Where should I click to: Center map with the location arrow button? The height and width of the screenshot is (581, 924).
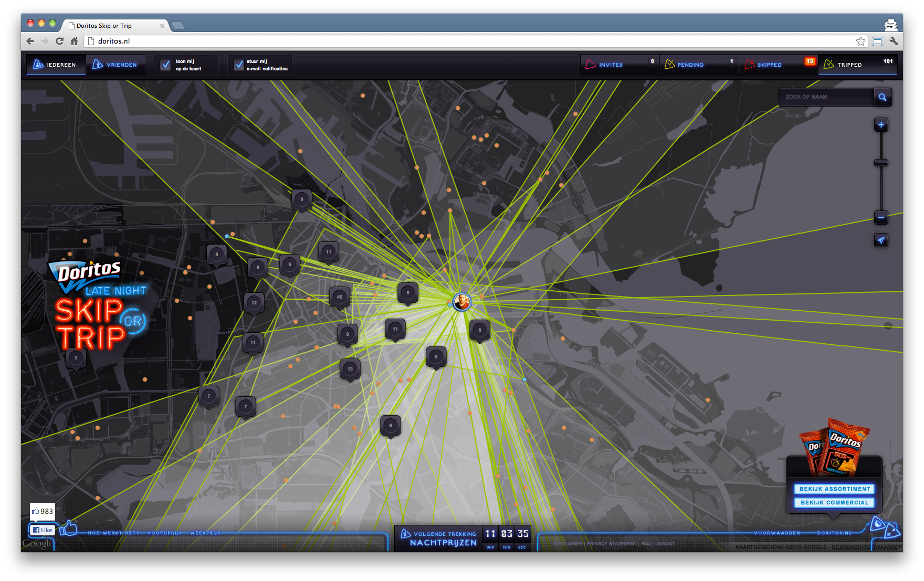tap(881, 240)
